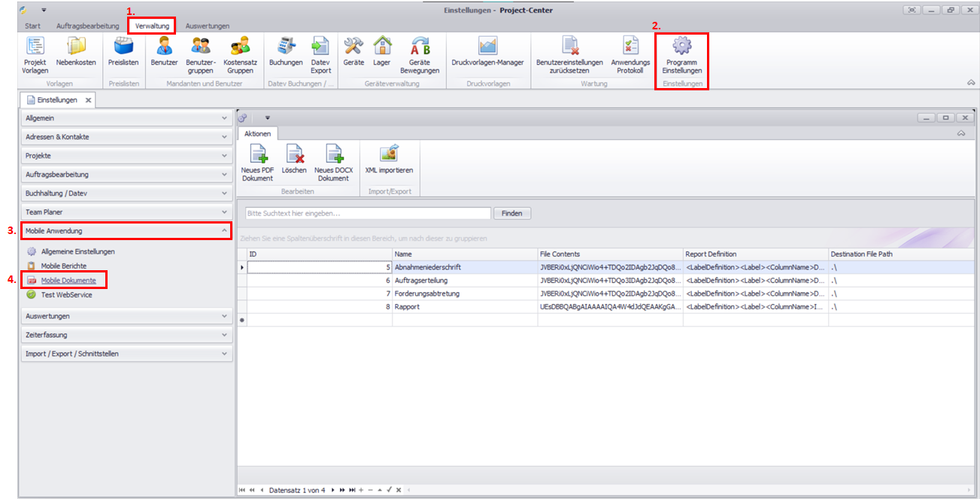Click into the search text field
This screenshot has width=980, height=499.
coord(368,214)
